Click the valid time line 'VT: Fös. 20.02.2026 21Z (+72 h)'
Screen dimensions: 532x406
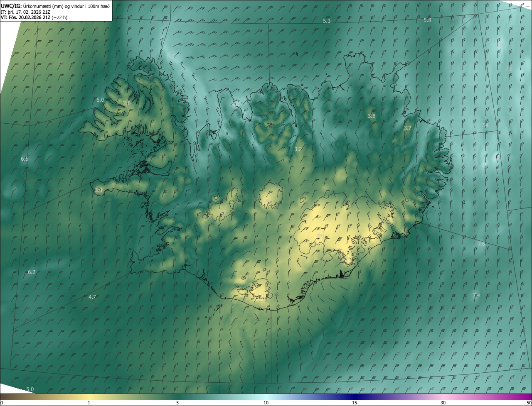click(34, 17)
